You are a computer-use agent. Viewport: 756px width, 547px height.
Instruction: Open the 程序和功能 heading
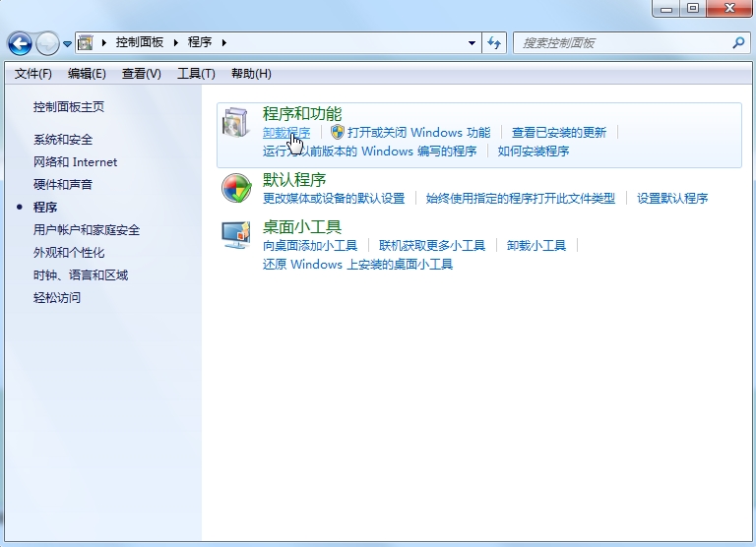click(302, 114)
